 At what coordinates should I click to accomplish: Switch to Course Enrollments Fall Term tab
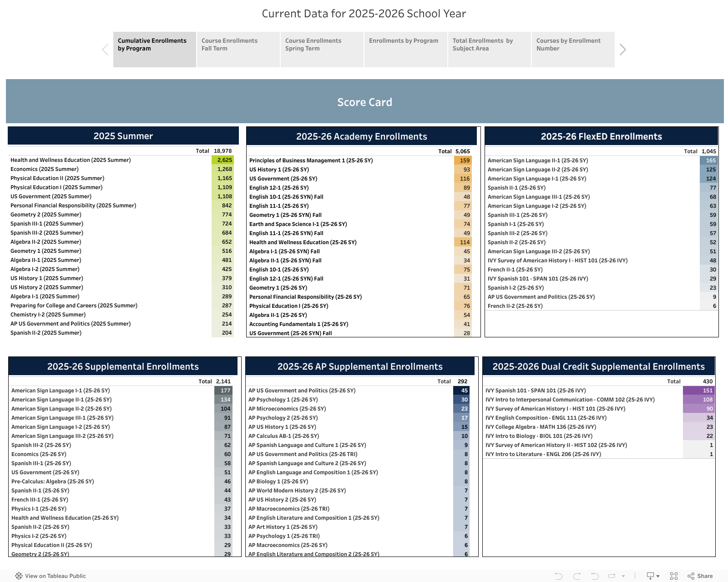(238, 49)
